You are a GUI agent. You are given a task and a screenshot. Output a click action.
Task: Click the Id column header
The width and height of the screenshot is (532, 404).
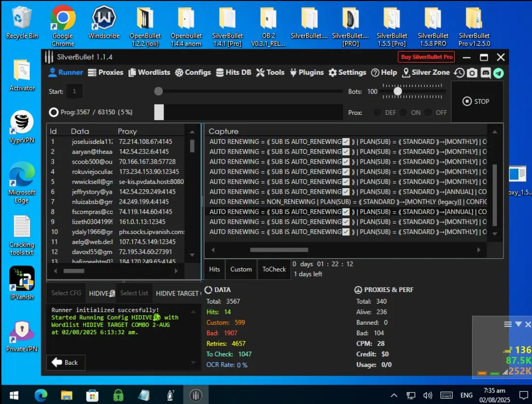(x=53, y=131)
